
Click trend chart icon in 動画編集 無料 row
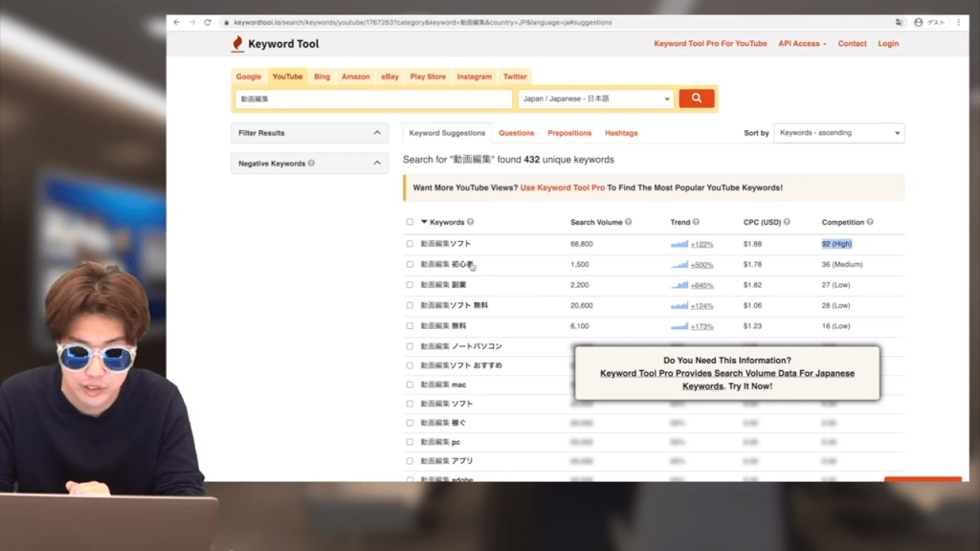[679, 326]
